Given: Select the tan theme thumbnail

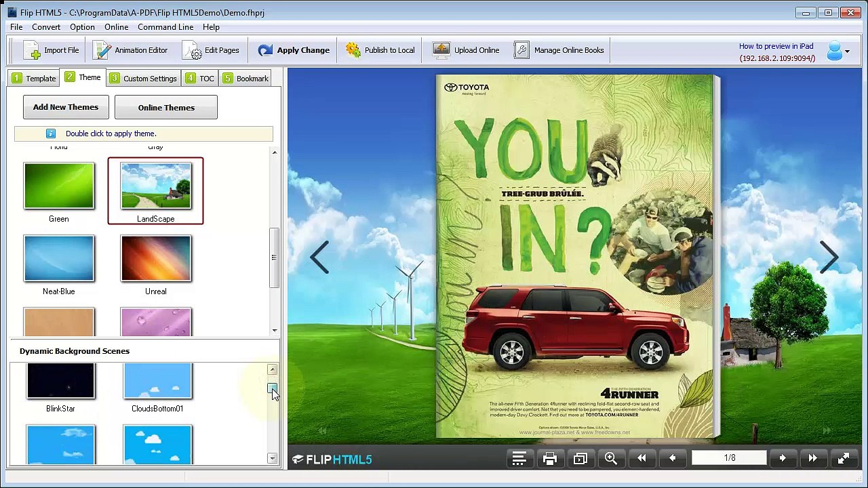Looking at the screenshot, I should pyautogui.click(x=59, y=322).
